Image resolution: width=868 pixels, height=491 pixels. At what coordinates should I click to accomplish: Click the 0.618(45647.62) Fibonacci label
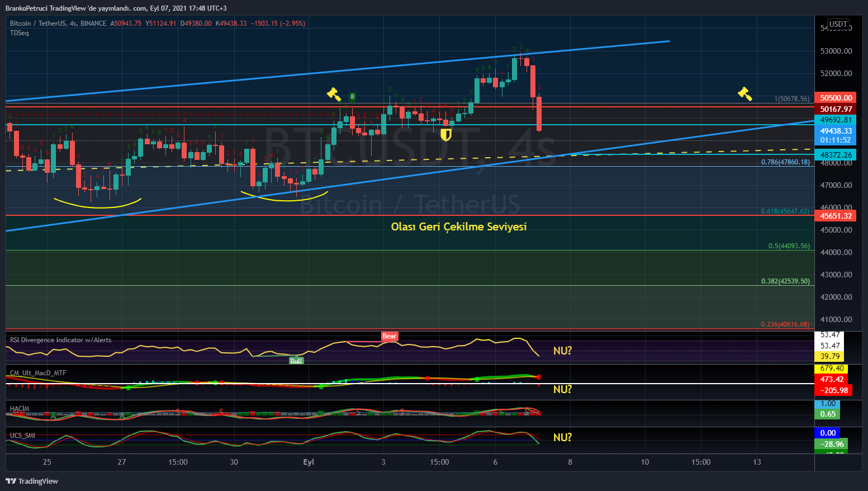785,211
